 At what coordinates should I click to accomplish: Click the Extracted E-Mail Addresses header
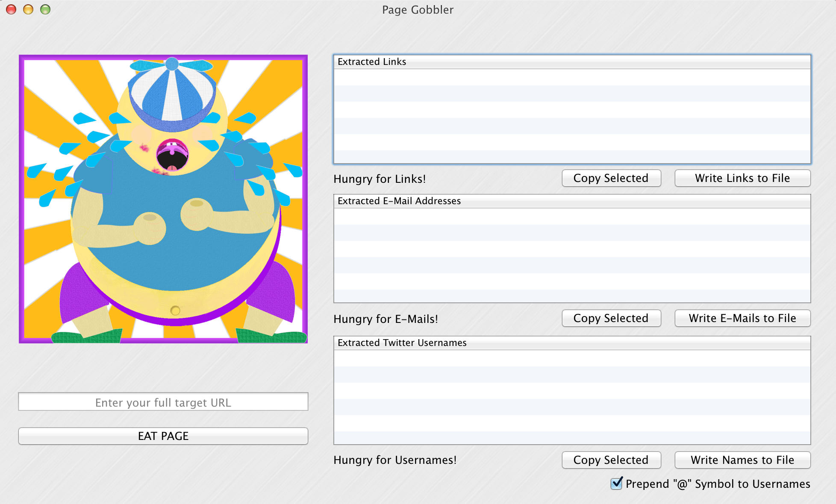399,201
